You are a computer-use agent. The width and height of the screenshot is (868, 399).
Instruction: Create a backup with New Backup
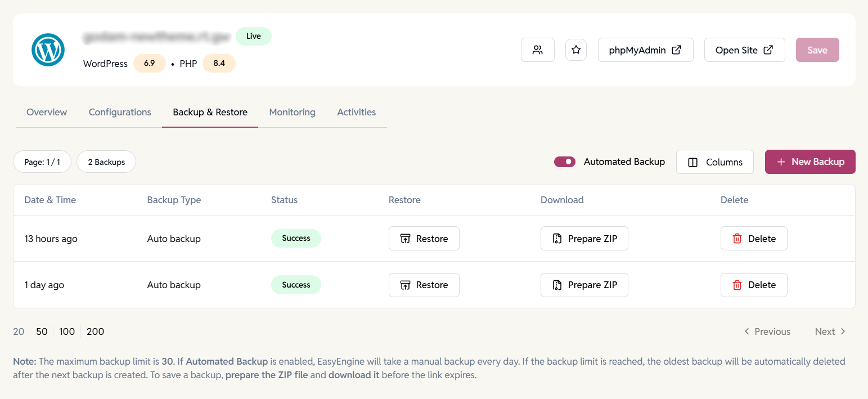tap(810, 162)
